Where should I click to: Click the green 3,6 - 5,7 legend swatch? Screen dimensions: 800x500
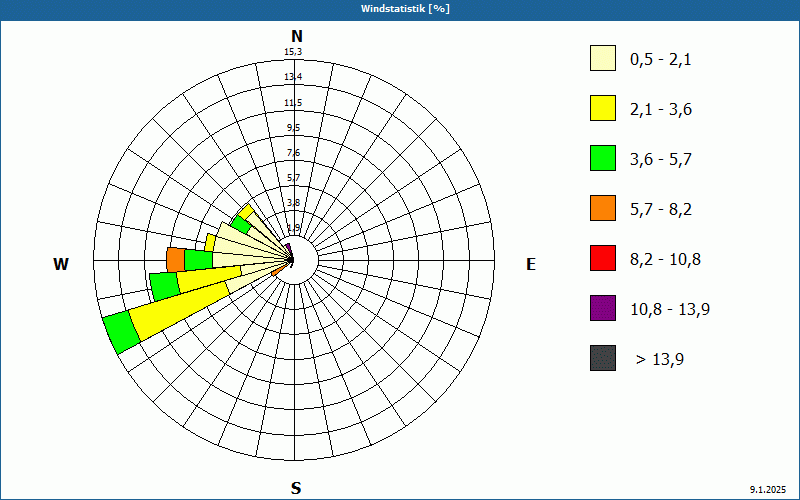603,158
